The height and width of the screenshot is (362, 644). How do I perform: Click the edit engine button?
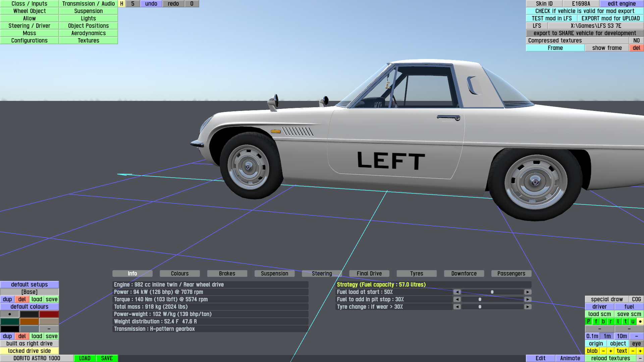(622, 4)
